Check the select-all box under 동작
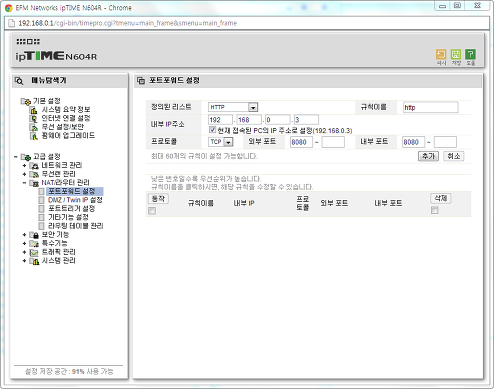 point(152,211)
